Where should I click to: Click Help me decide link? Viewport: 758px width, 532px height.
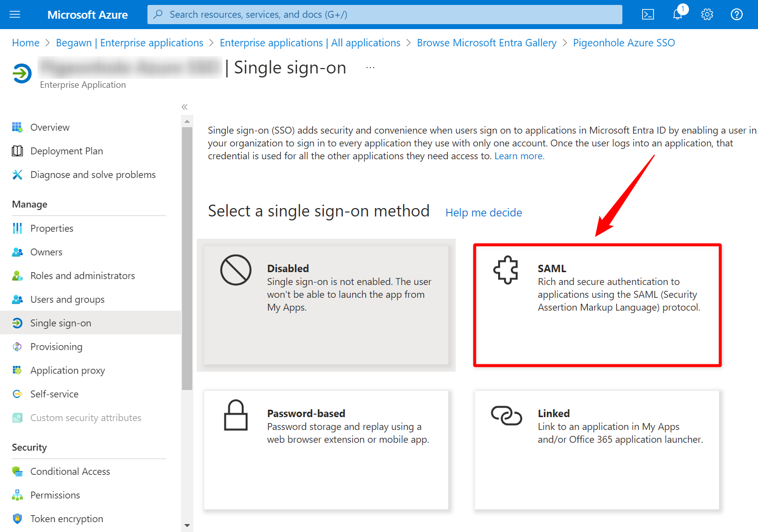pos(484,213)
